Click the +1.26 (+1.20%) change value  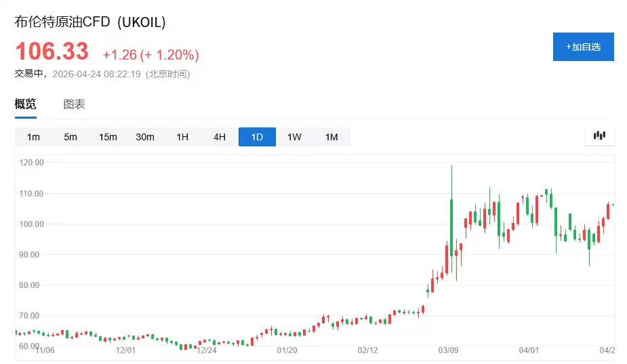click(150, 55)
